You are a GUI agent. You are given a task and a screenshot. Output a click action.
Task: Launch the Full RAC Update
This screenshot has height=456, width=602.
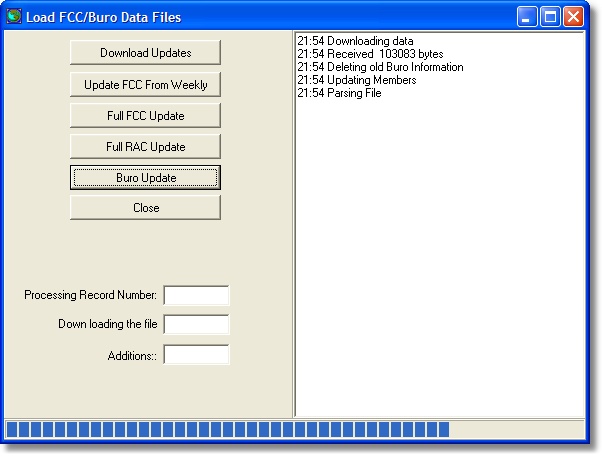pos(145,146)
